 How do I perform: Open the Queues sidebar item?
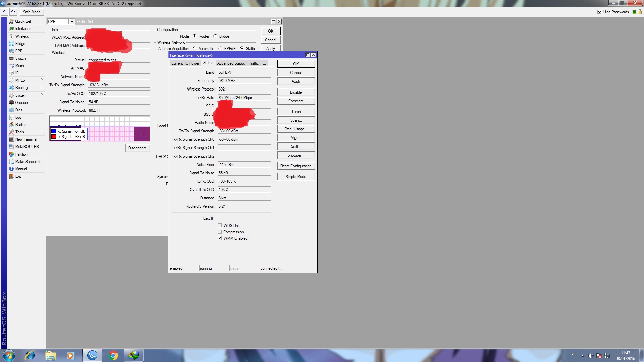click(21, 103)
